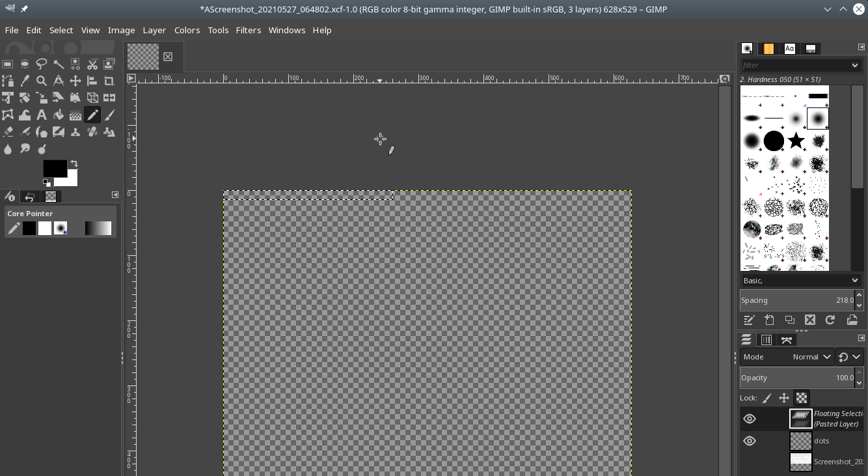
Task: Select the Alignment tool
Action: click(x=92, y=81)
